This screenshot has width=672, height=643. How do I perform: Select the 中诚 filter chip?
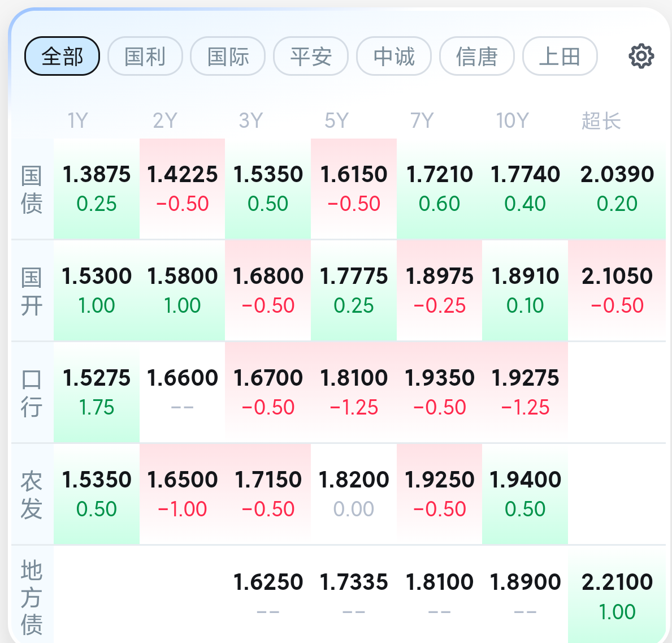tap(394, 56)
